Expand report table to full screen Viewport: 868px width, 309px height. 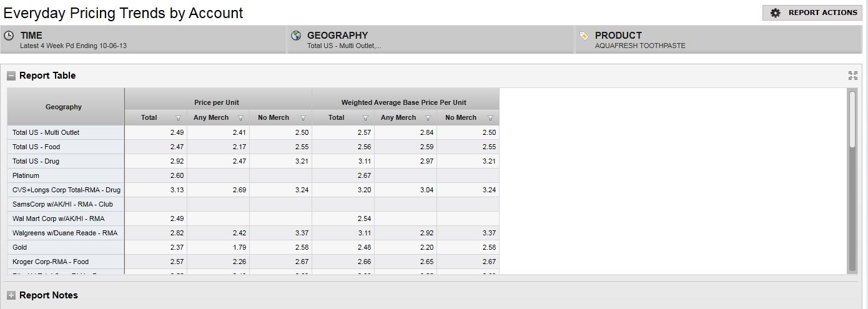[x=853, y=76]
